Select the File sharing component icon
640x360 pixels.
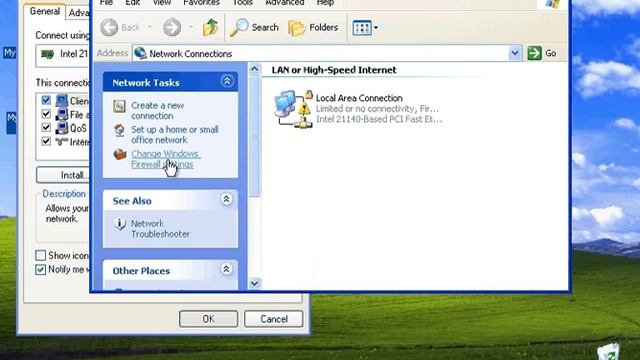(62, 114)
